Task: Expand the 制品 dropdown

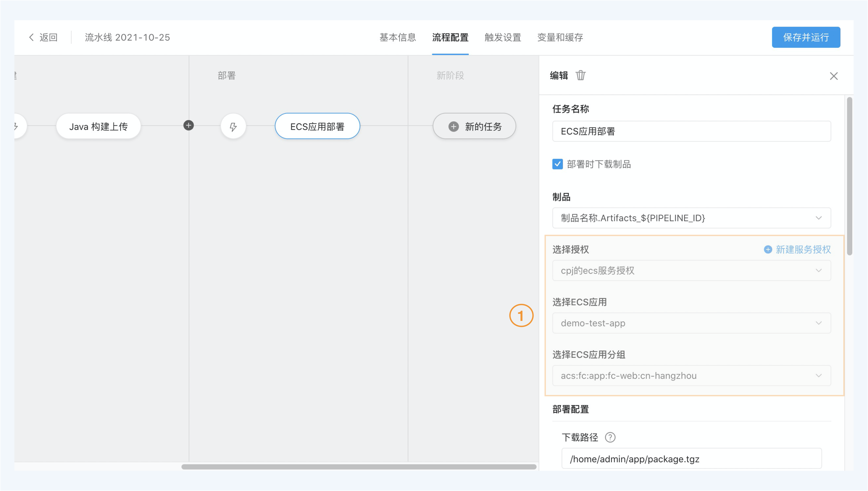Action: pos(691,218)
